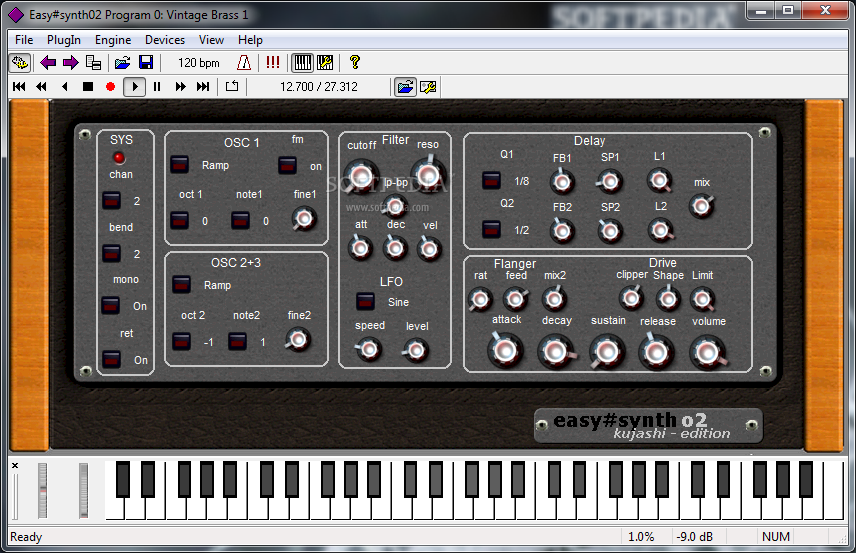Open the View menu
856x553 pixels.
[211, 40]
